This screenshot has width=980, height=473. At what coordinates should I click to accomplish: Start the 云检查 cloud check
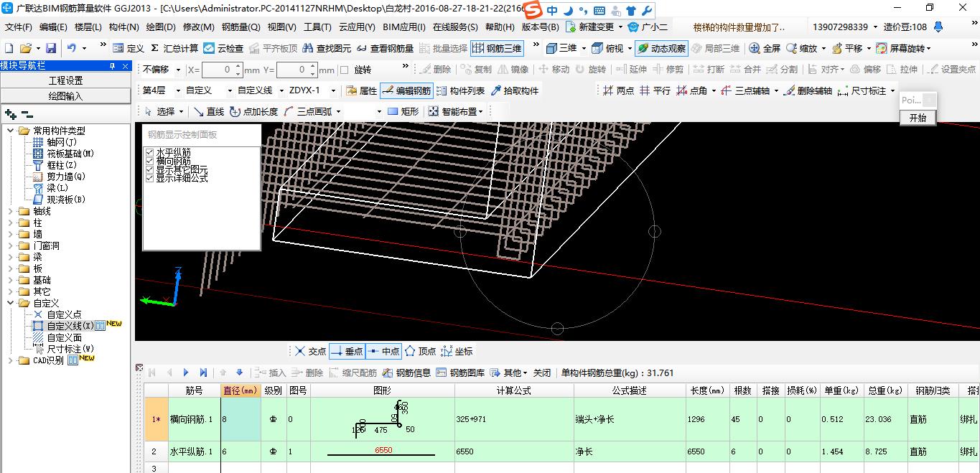[x=223, y=48]
